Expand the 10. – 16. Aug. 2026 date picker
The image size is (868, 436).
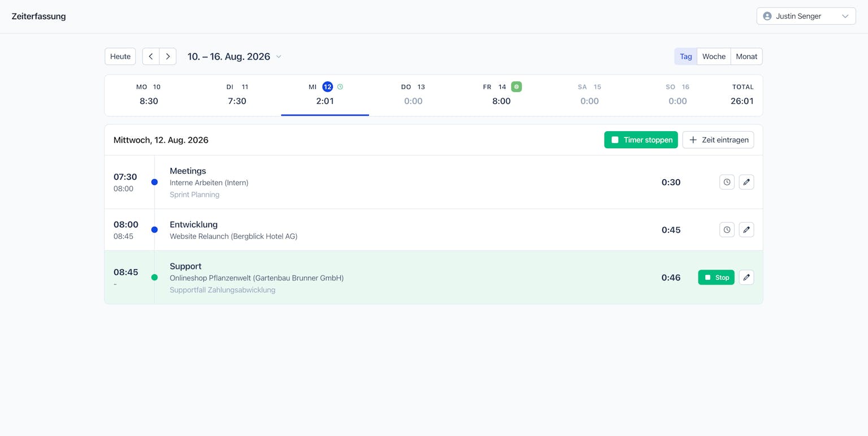[x=235, y=57]
